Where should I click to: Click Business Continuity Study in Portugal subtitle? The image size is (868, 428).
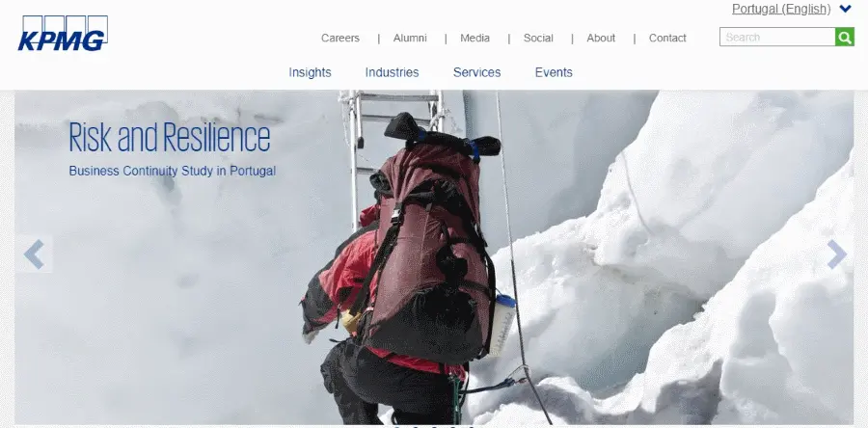coord(173,171)
